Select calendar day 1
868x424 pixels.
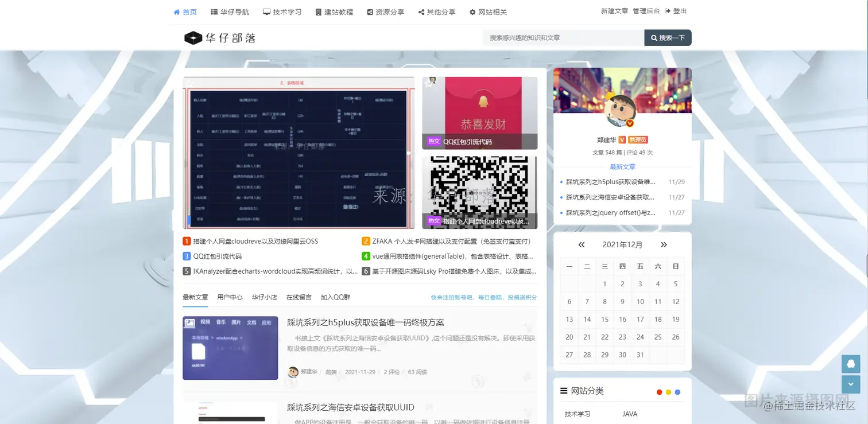coord(604,284)
